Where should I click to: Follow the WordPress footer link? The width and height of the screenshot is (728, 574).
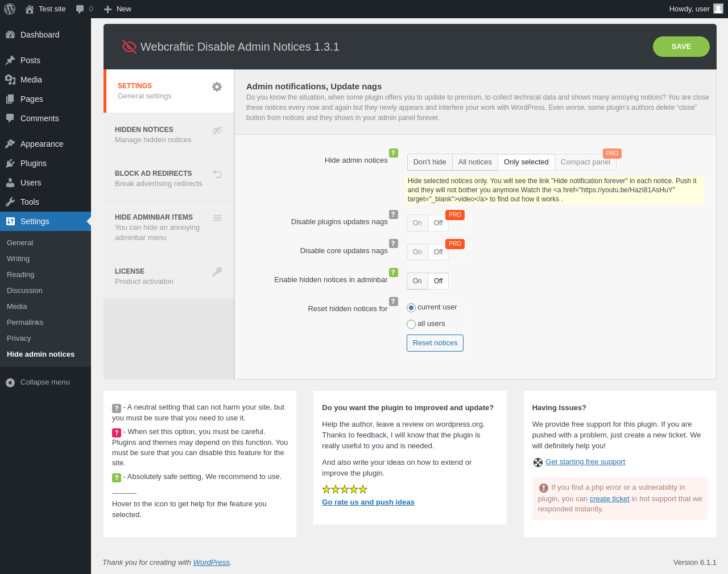(212, 563)
